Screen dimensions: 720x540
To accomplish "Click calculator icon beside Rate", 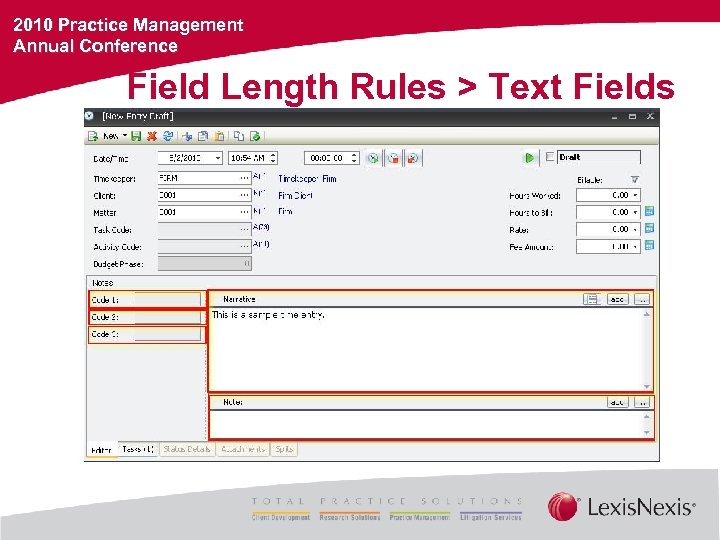I will click(649, 228).
